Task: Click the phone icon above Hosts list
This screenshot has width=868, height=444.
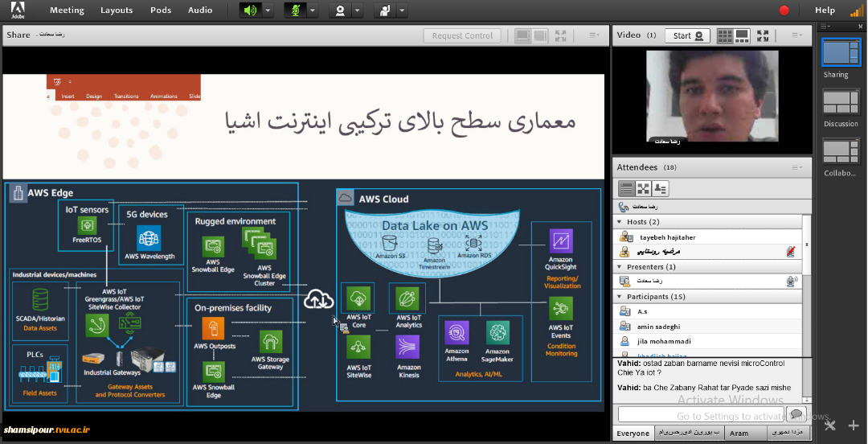Action: [x=624, y=207]
